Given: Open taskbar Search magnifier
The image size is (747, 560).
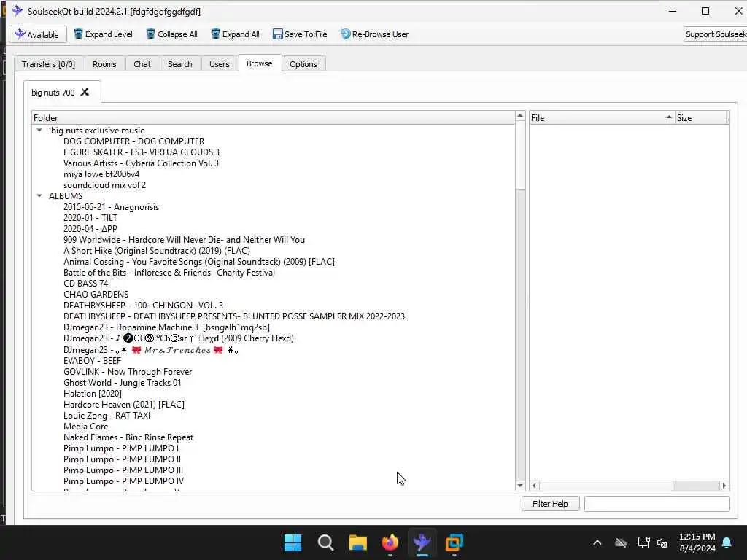Looking at the screenshot, I should pyautogui.click(x=325, y=542).
